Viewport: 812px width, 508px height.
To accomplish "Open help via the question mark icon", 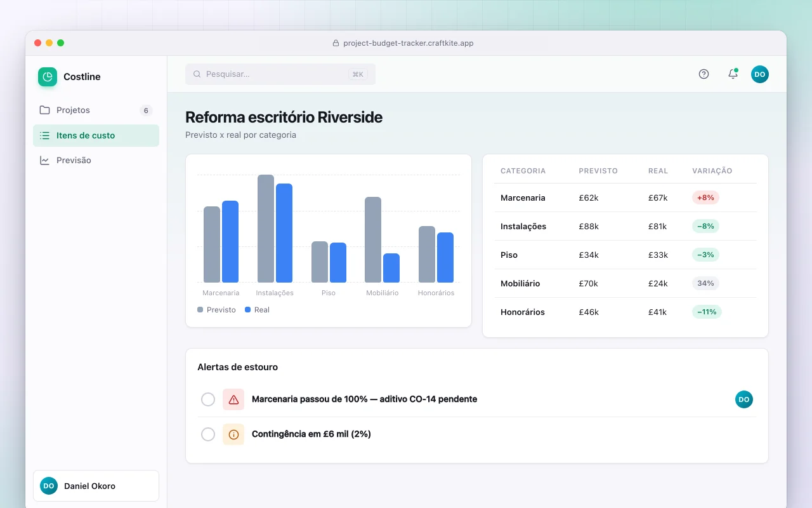I will 704,74.
